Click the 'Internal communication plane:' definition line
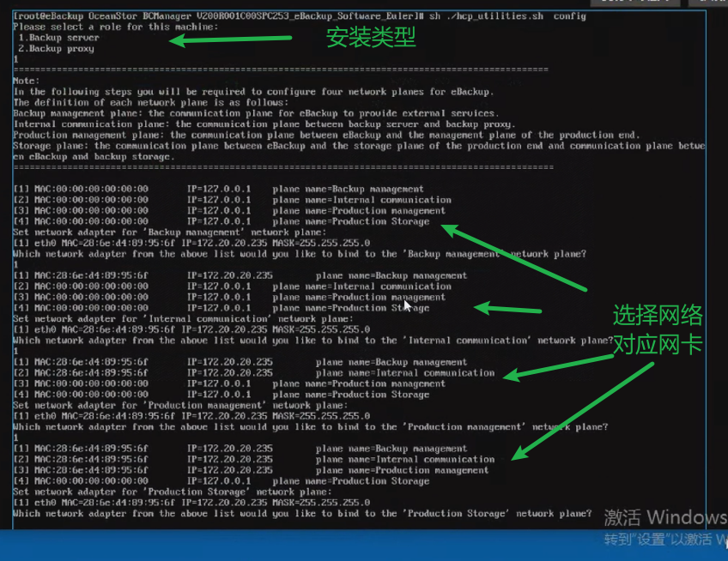 click(x=258, y=124)
